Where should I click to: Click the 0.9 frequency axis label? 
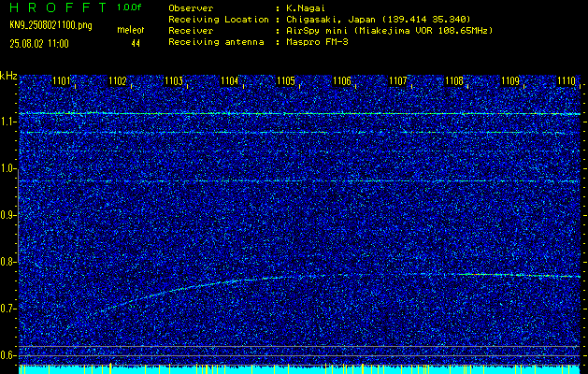7,215
